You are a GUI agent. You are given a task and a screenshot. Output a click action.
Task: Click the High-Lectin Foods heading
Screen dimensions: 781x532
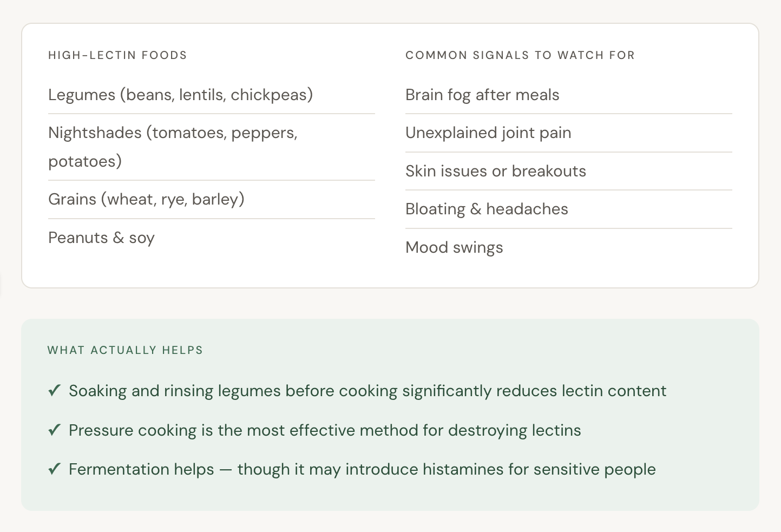(x=117, y=55)
